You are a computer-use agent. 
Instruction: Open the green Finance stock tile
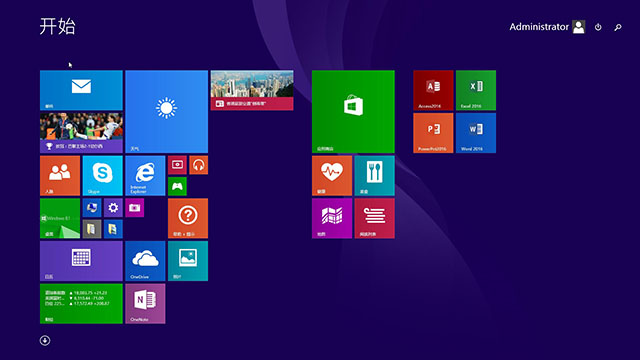[81, 304]
